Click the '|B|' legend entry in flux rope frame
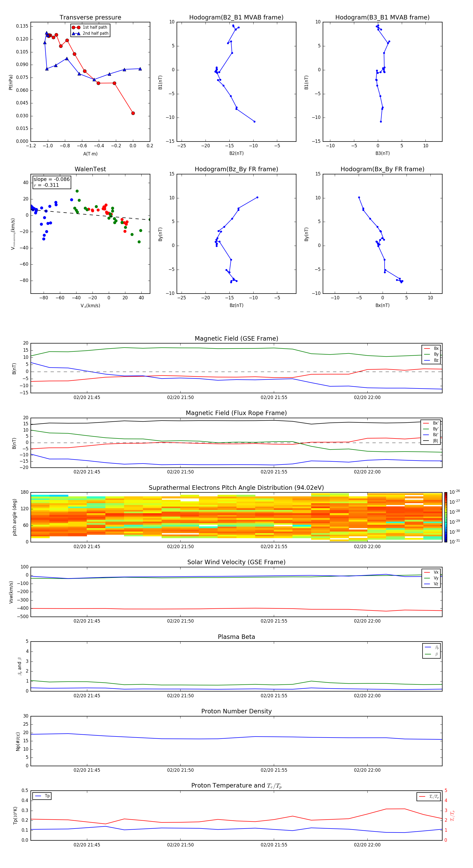This screenshot has width=473, height=868. pyautogui.click(x=431, y=441)
